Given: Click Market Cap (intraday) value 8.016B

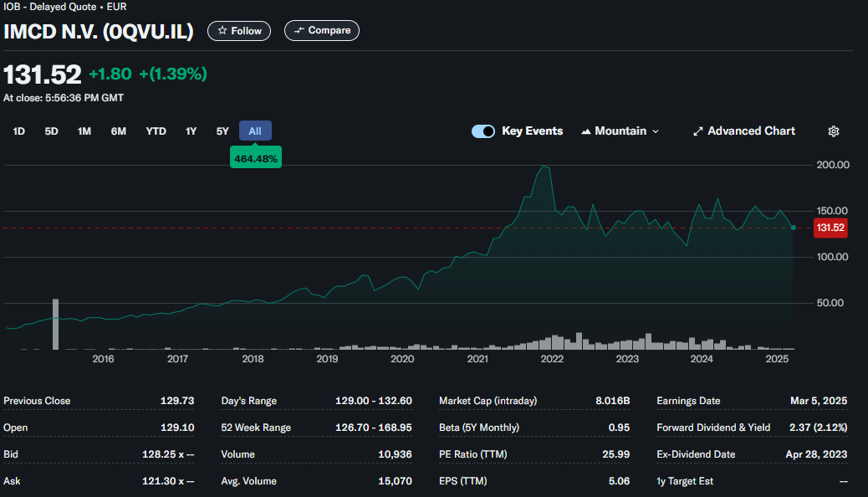Looking at the screenshot, I should tap(612, 401).
